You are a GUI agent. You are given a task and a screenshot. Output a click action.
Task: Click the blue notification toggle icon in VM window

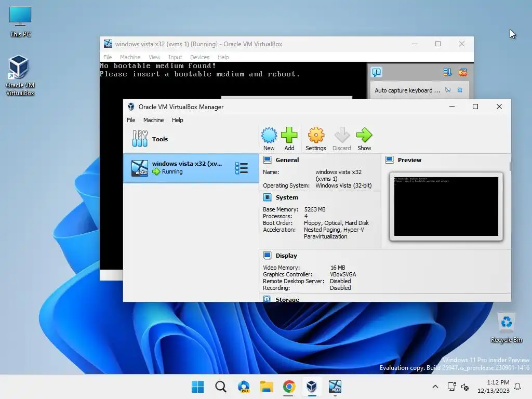coord(447,72)
